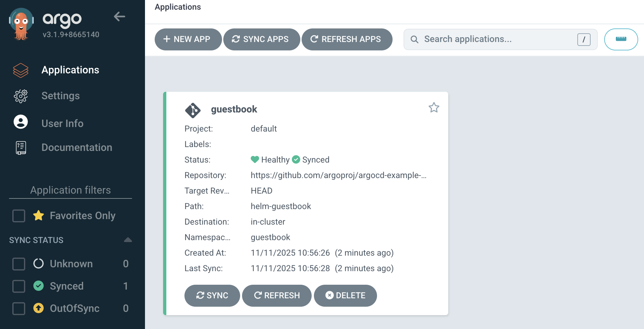Click the Applications layers icon
The width and height of the screenshot is (644, 329).
pos(21,70)
